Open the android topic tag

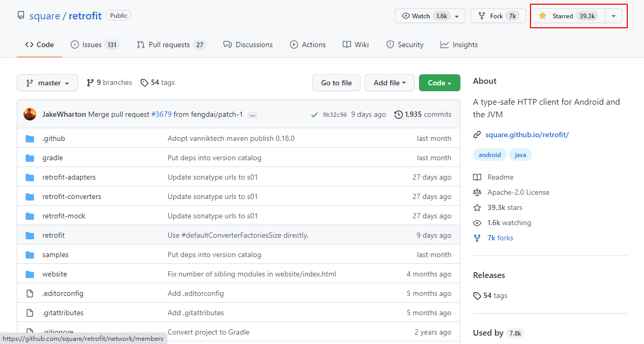(490, 155)
